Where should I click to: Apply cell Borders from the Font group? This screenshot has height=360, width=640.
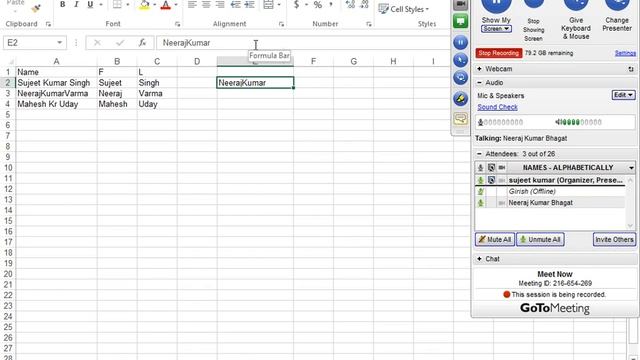(117, 4)
